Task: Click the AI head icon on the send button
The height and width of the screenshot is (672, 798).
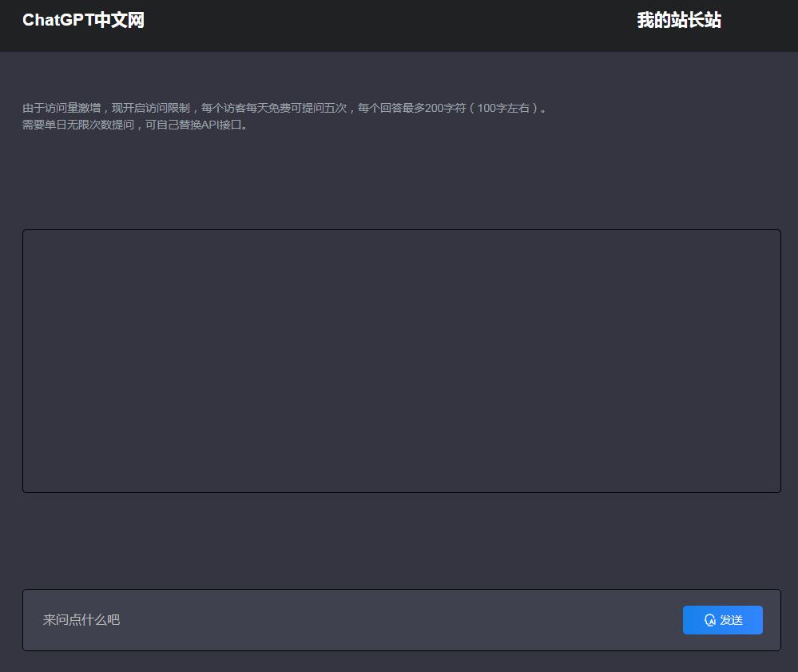Action: (711, 620)
